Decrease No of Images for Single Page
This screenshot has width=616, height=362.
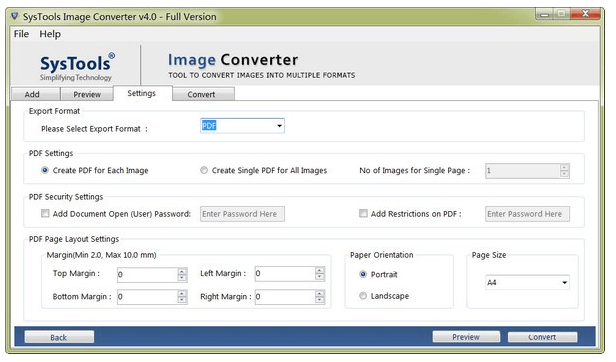(565, 174)
